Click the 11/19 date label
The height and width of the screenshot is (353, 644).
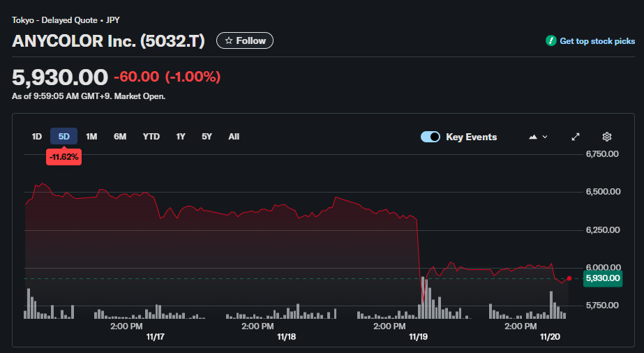[x=418, y=337]
